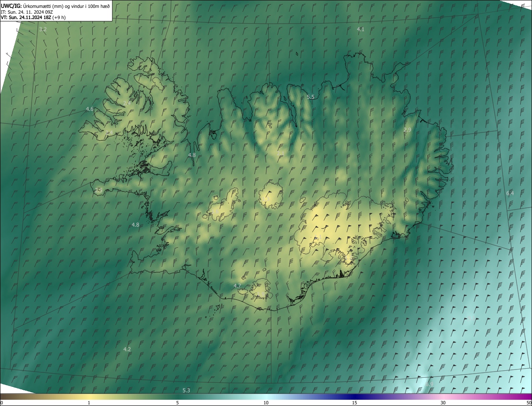Click the color scale tick label 30
Image resolution: width=532 pixels, height=406 pixels.
click(443, 403)
